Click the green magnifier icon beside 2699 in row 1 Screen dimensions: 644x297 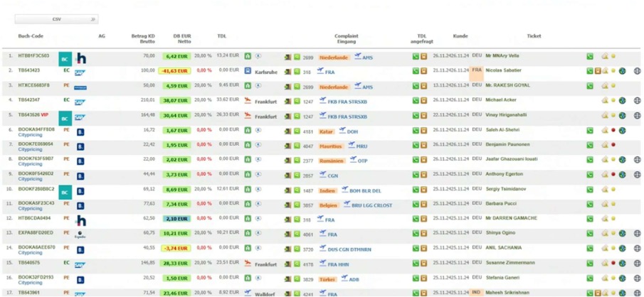tap(297, 58)
